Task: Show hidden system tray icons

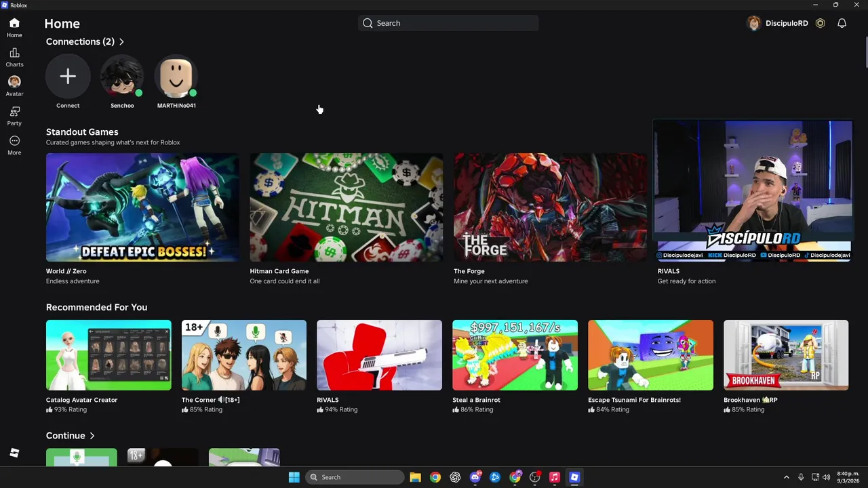Action: [x=787, y=477]
